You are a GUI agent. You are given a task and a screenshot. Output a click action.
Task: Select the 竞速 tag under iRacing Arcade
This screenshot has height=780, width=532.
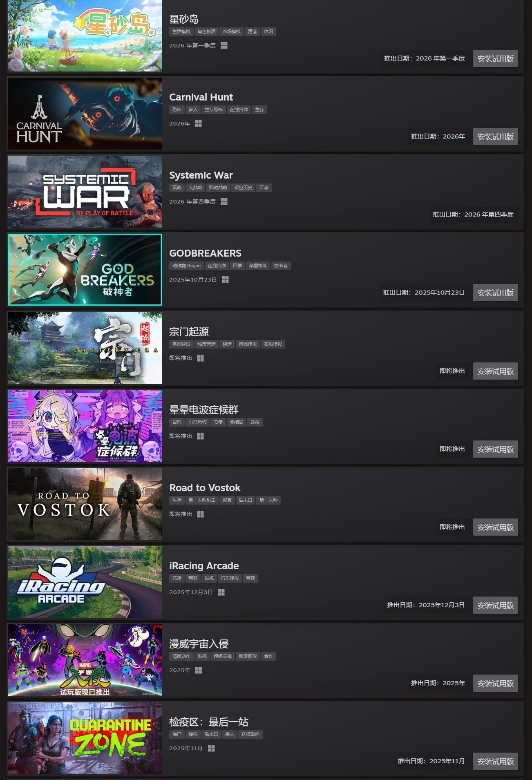tap(177, 578)
